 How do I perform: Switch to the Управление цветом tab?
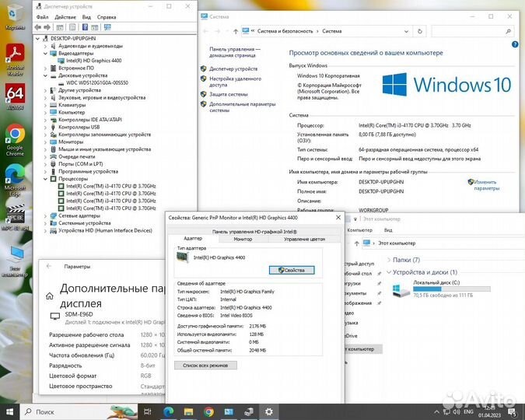(304, 239)
